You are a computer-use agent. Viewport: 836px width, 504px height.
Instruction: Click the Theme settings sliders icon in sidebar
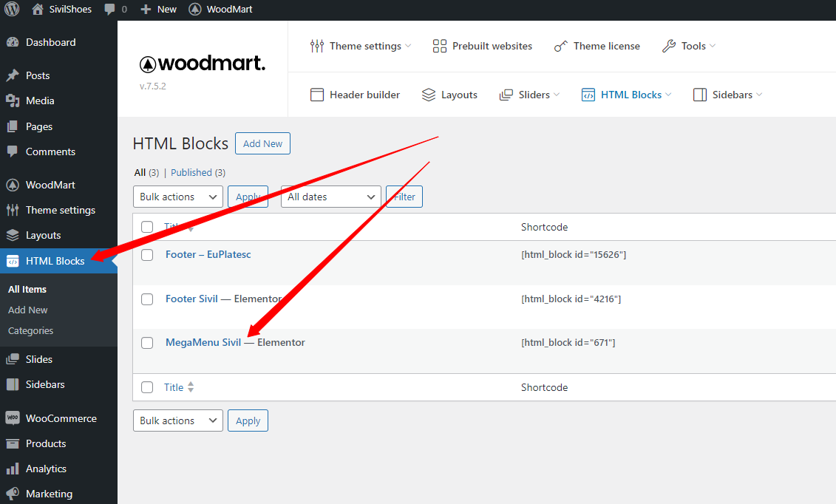coord(13,210)
